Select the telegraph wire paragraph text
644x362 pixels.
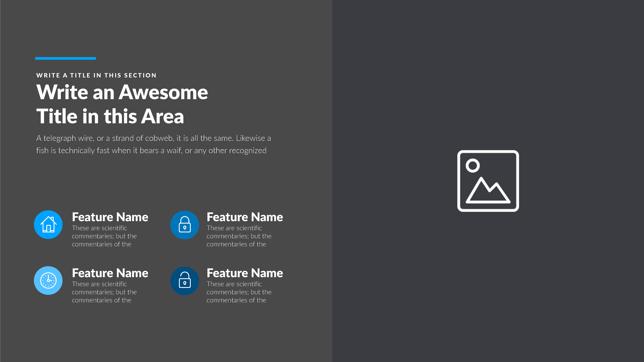(x=153, y=138)
